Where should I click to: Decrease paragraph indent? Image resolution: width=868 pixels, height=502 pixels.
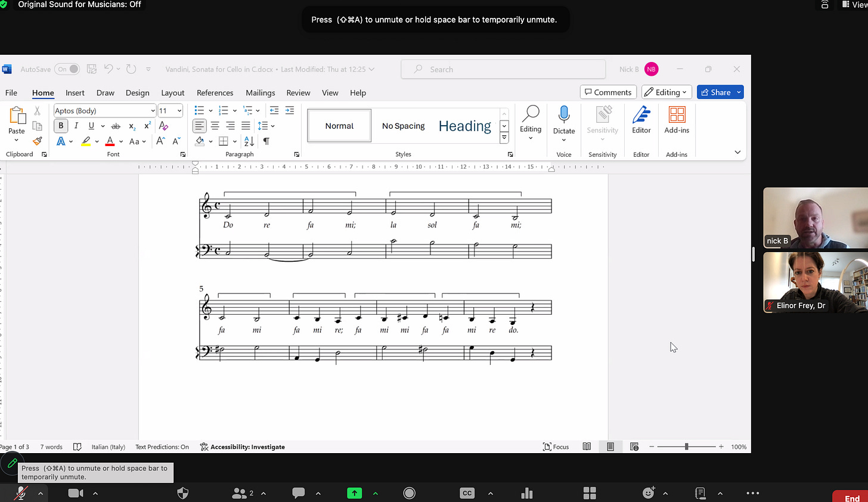(274, 110)
